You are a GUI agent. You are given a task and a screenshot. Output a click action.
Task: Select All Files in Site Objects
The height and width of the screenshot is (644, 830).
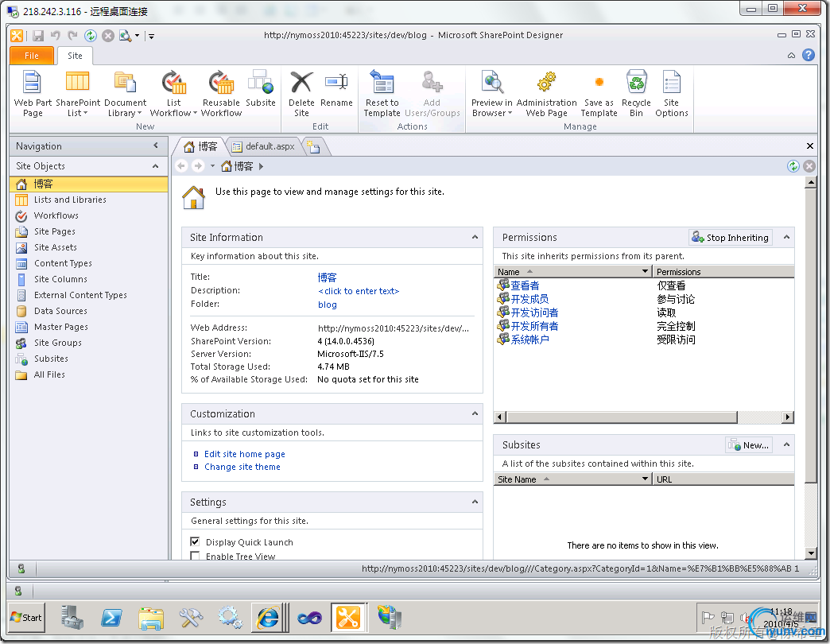(49, 374)
